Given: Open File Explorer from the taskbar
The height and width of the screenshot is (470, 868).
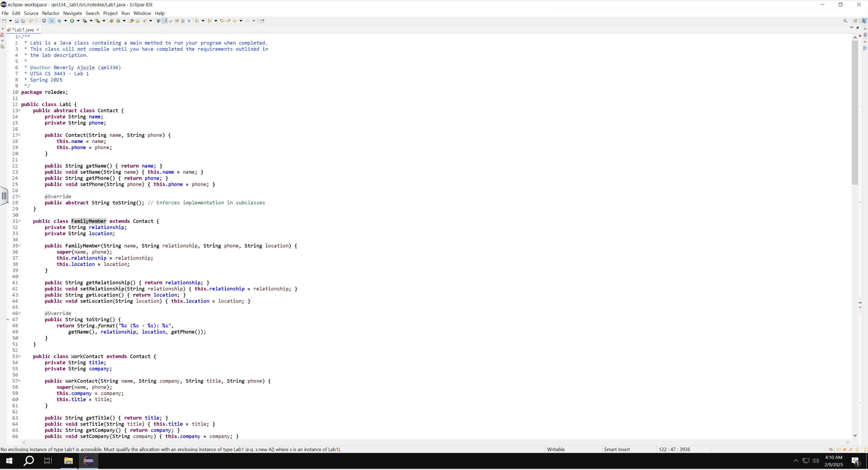Looking at the screenshot, I should pyautogui.click(x=68, y=461).
